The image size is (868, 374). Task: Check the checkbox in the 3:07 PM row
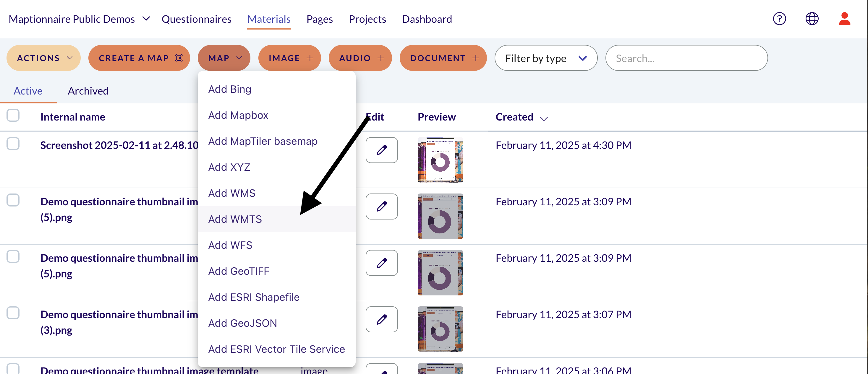(x=13, y=313)
